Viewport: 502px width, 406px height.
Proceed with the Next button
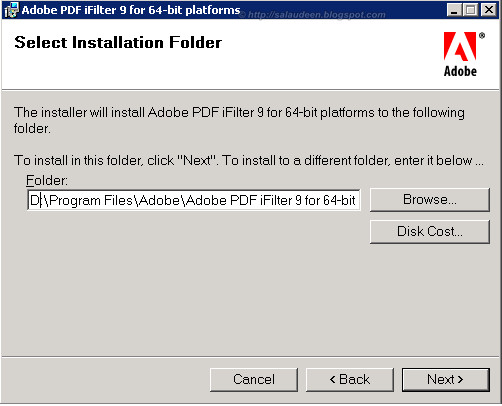[x=446, y=379]
